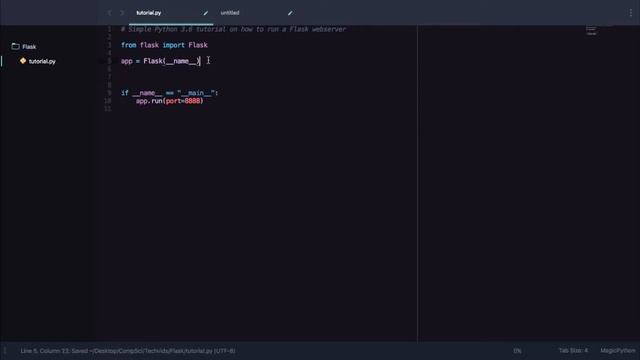640x360 pixels.
Task: Click the 'app = Flask(__name__)' line
Action: [x=160, y=61]
